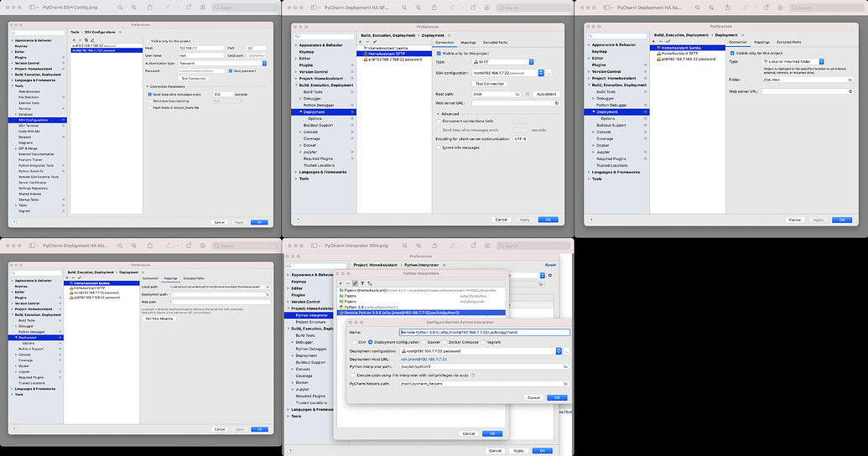Switch to Connection tab in Mappings window
The height and width of the screenshot is (456, 868).
(x=151, y=278)
